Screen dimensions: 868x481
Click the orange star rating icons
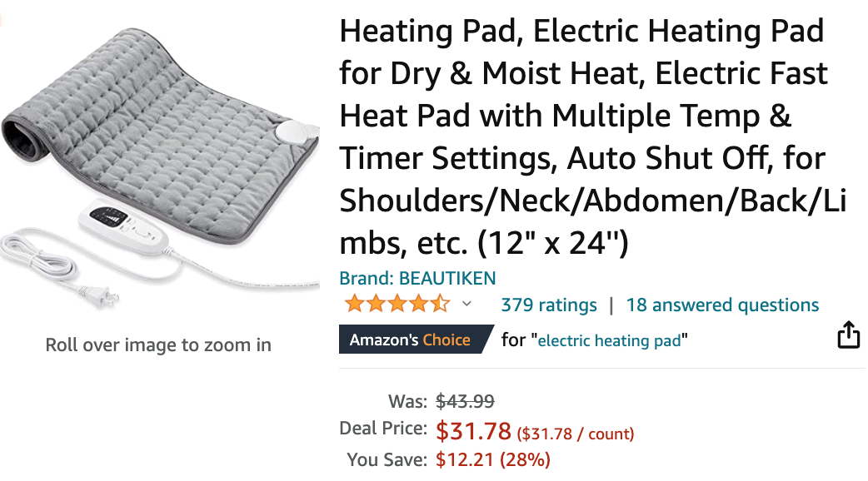pyautogui.click(x=397, y=304)
